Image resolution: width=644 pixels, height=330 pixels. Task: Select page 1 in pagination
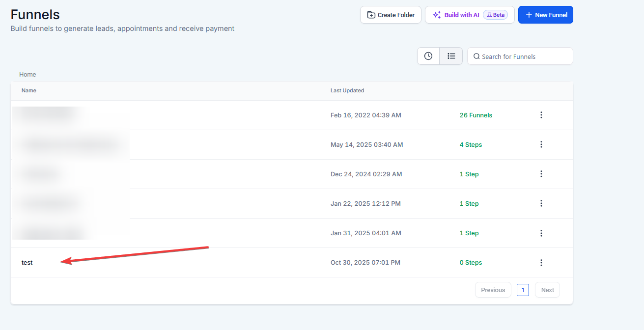(x=523, y=290)
